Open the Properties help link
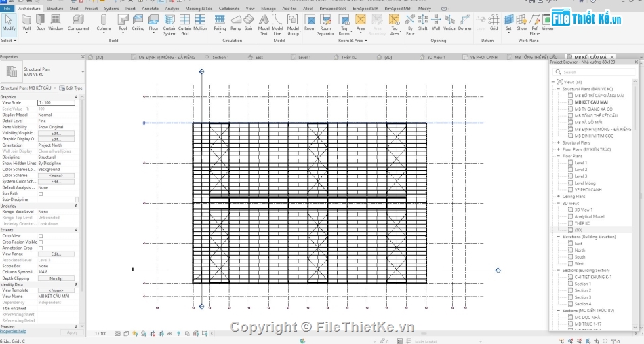This screenshot has height=344, width=644. click(x=13, y=331)
